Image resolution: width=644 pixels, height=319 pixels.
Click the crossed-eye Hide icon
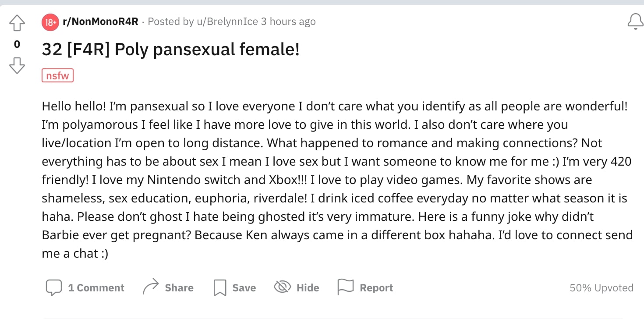(283, 287)
